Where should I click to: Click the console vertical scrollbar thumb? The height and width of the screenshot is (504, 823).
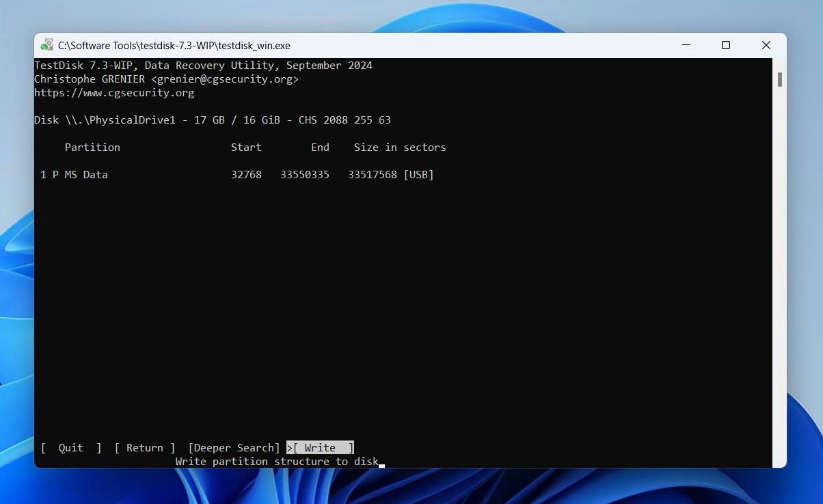[x=779, y=79]
